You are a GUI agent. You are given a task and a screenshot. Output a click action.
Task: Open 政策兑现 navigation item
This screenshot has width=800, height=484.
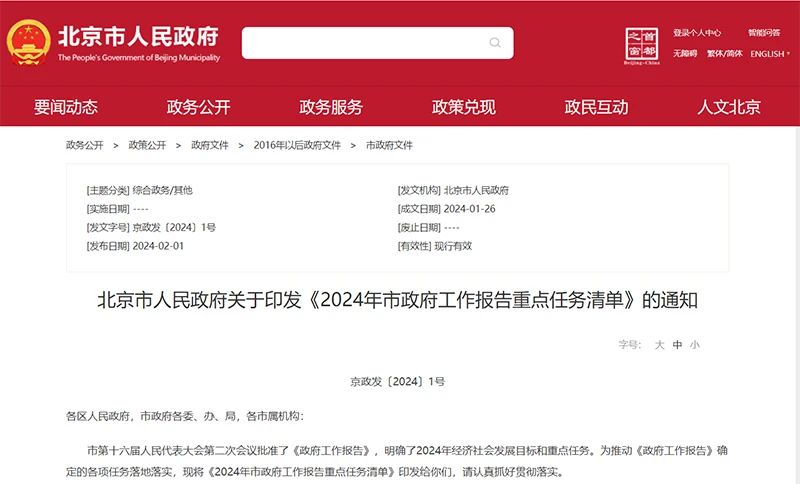(463, 107)
